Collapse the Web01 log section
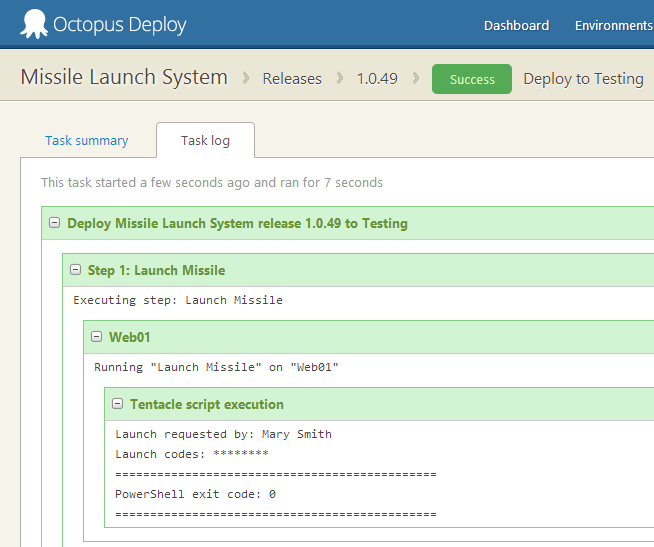Screen dimensions: 654x547 96,337
